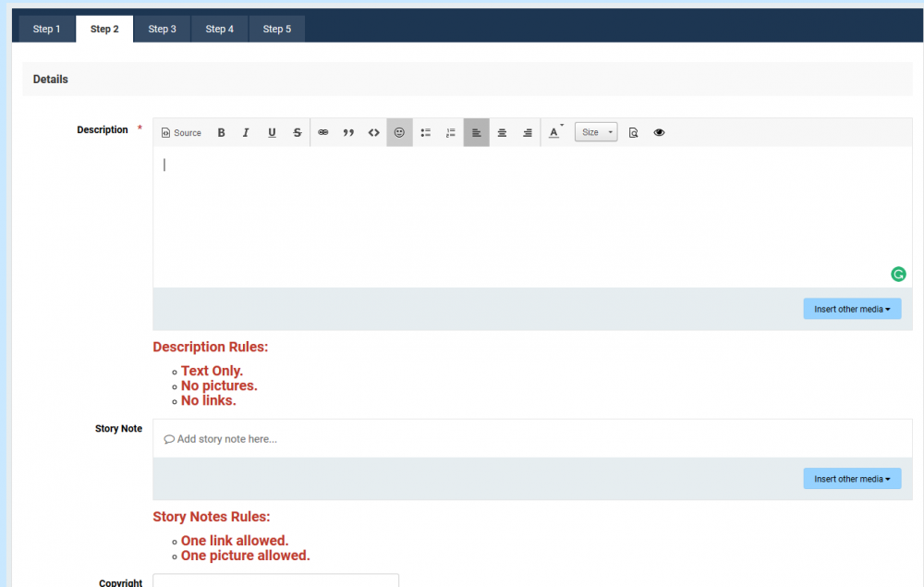Click Insert other media under Story Note
Image resolution: width=924 pixels, height=587 pixels.
851,478
